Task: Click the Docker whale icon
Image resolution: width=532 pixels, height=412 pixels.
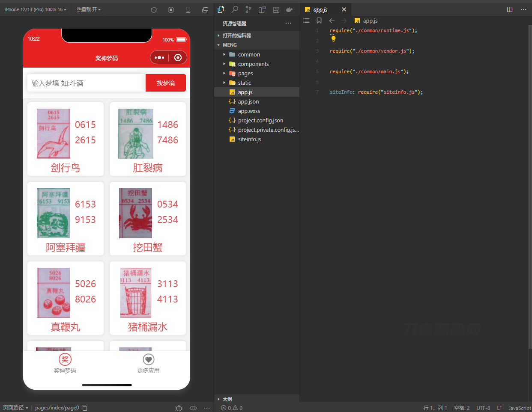Action: (290, 9)
